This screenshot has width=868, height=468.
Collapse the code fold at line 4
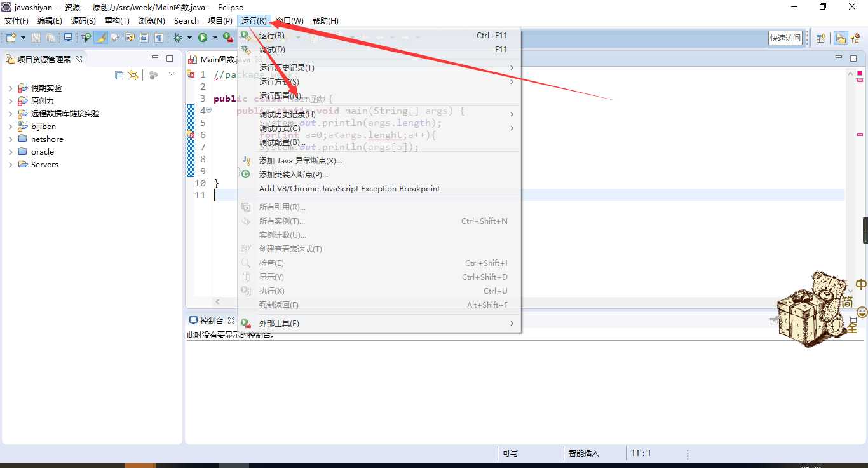(209, 111)
